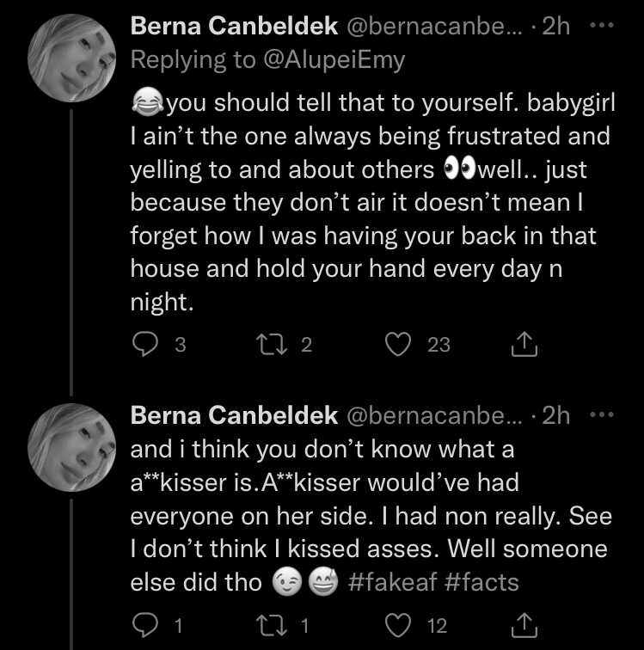
Task: Open the first tweet's text starting 'you should tell'
Action: click(372, 202)
